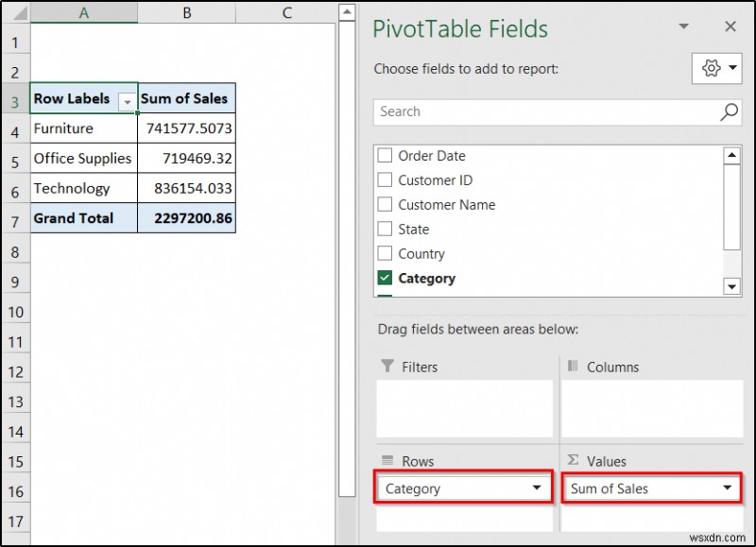Click the search magnifier in the field list
Image resolution: width=756 pixels, height=547 pixels.
point(728,111)
